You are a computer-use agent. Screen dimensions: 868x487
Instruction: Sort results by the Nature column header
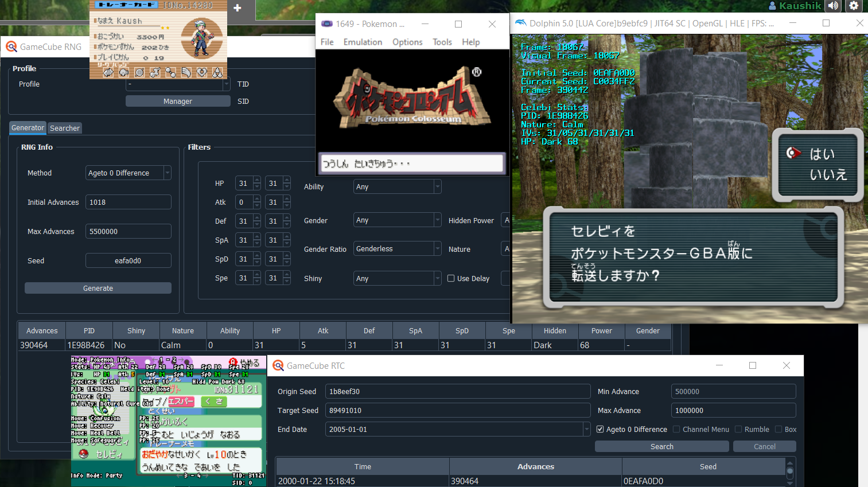point(183,330)
